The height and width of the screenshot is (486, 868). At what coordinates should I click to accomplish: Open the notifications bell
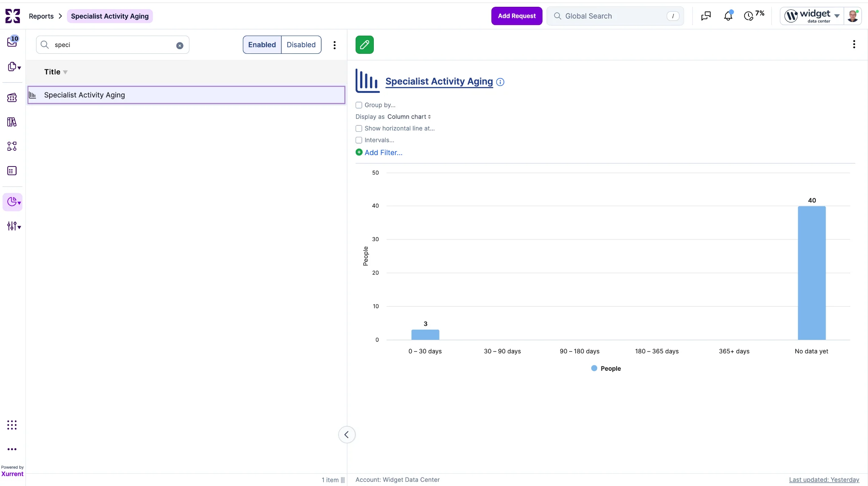coord(728,16)
